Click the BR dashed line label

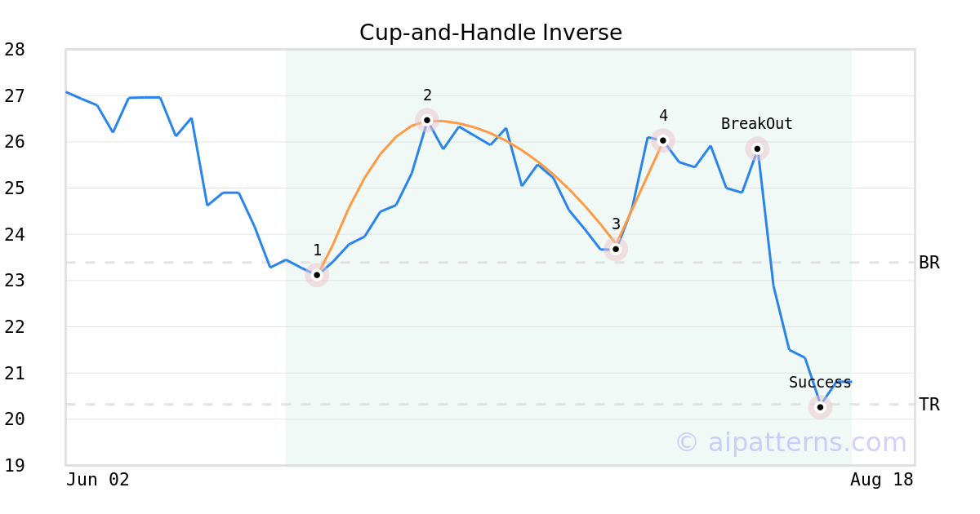[x=929, y=263]
